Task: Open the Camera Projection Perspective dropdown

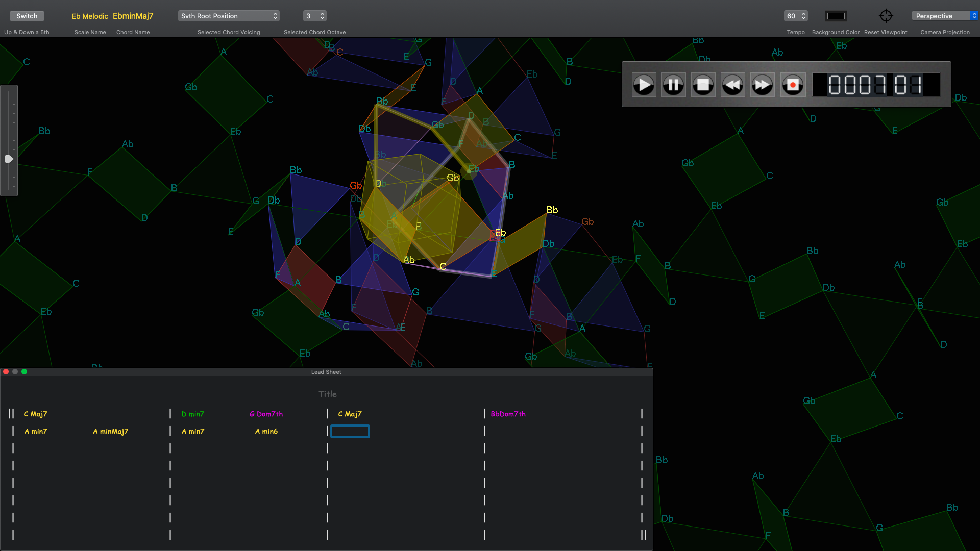Action: pyautogui.click(x=945, y=16)
